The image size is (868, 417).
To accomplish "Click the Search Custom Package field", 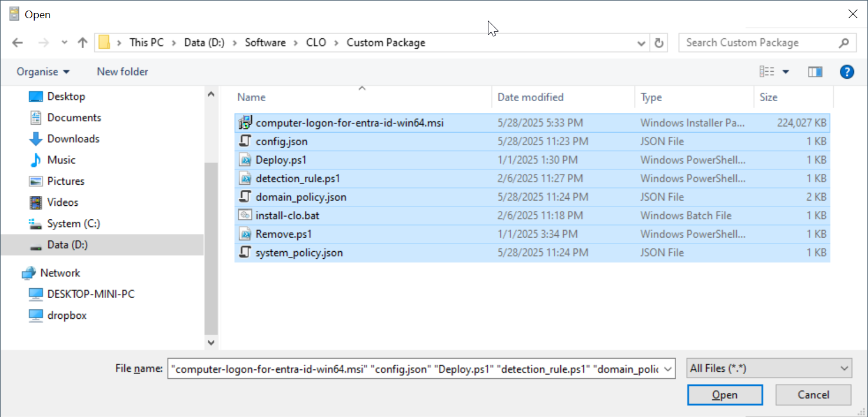I will coord(759,43).
